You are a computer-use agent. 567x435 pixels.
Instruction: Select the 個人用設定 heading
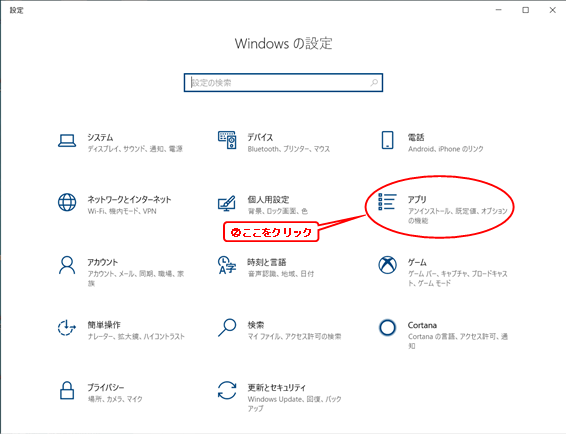click(268, 200)
